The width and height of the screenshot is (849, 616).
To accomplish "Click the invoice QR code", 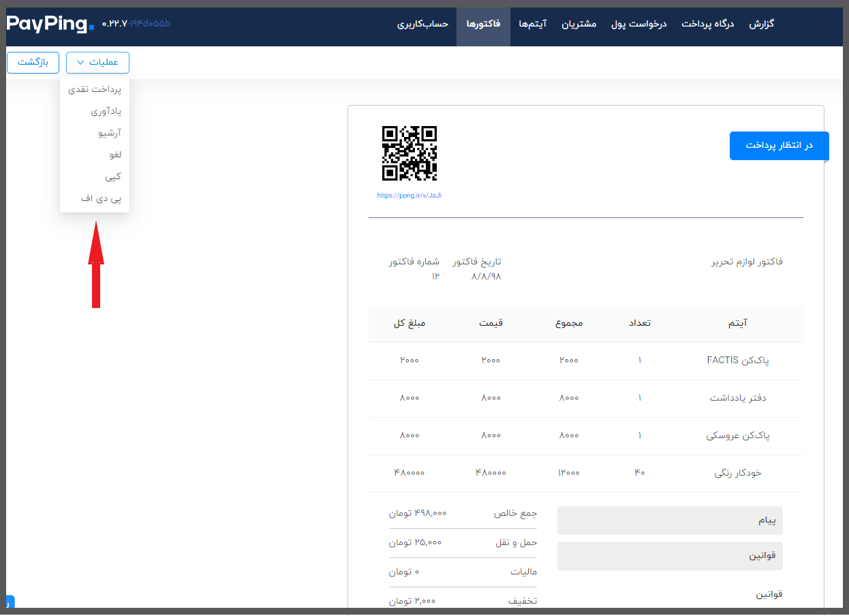I will [x=409, y=153].
